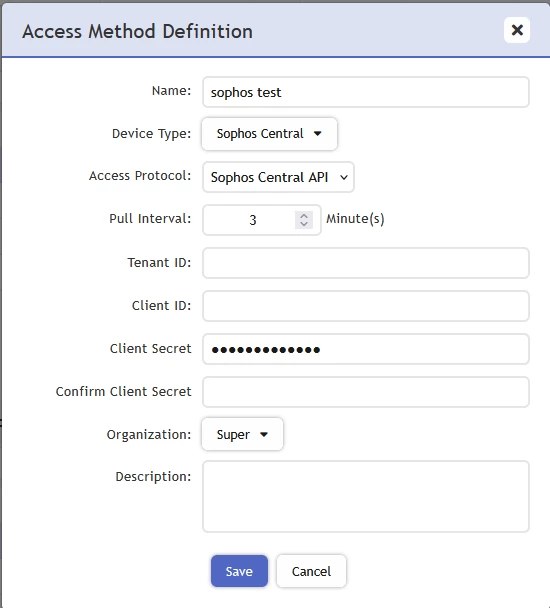
Task: Focus the Client ID input
Action: pos(366,306)
